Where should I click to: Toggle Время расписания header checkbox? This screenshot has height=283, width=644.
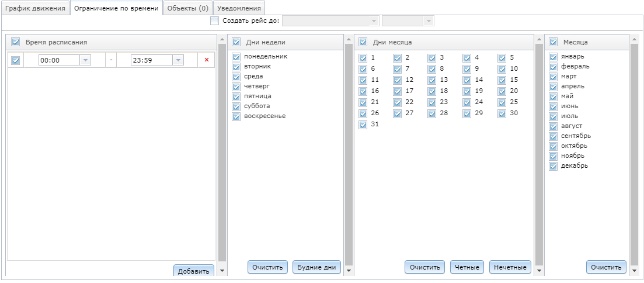[x=16, y=42]
